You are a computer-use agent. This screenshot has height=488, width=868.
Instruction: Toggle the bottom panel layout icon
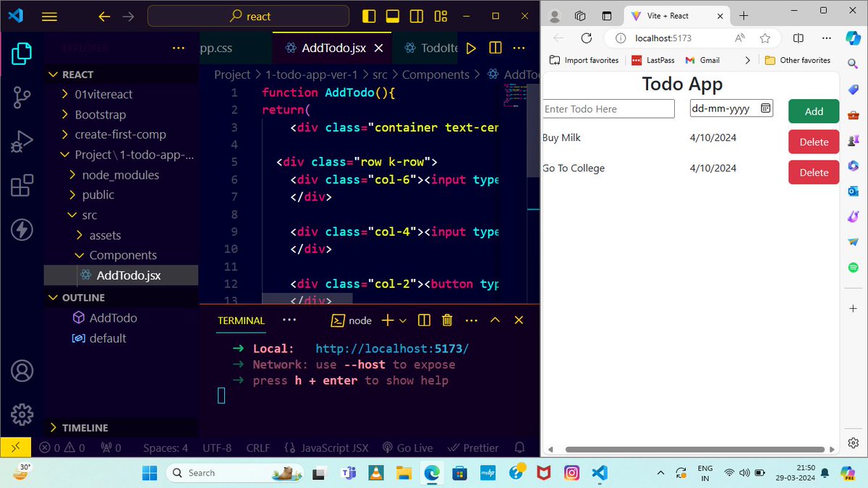click(x=393, y=16)
